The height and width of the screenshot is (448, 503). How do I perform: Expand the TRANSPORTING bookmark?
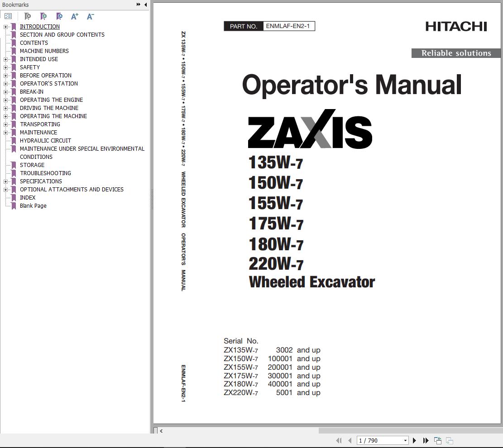5,124
